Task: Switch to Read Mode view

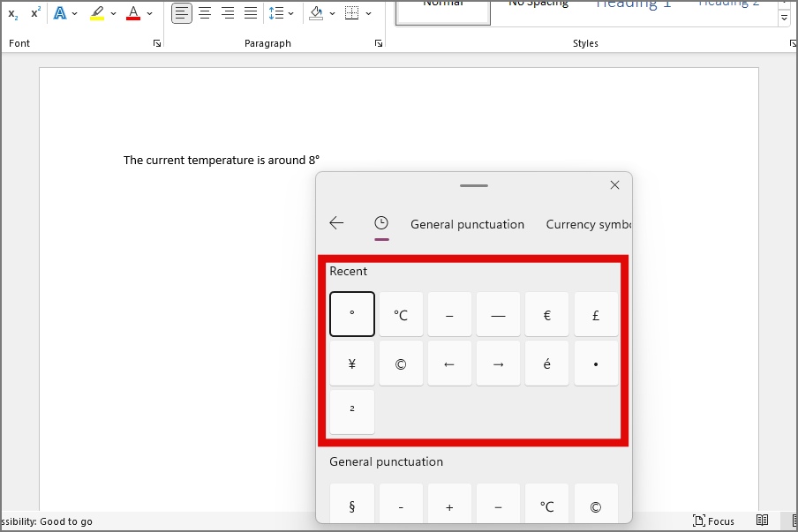Action: point(762,521)
